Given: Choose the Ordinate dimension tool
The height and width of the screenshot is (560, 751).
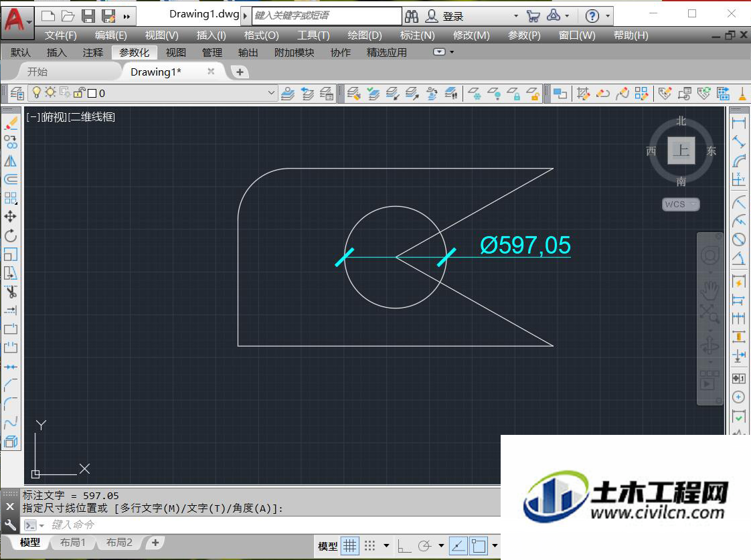Looking at the screenshot, I should 738,179.
